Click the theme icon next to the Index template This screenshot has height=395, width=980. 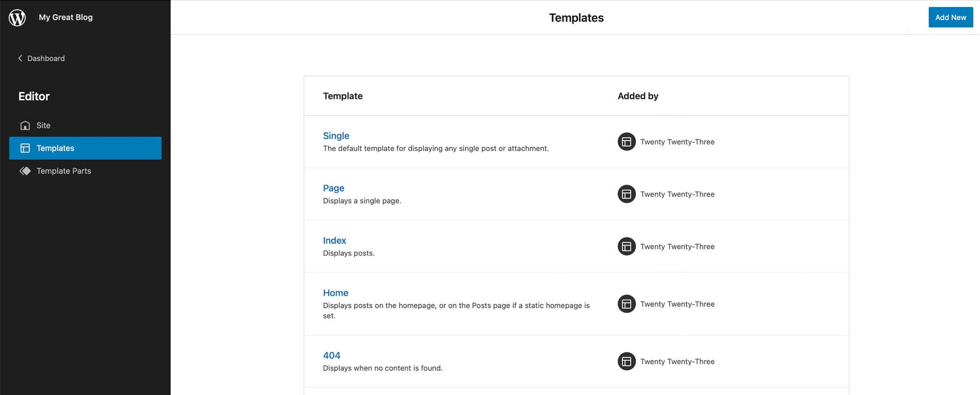(x=626, y=246)
